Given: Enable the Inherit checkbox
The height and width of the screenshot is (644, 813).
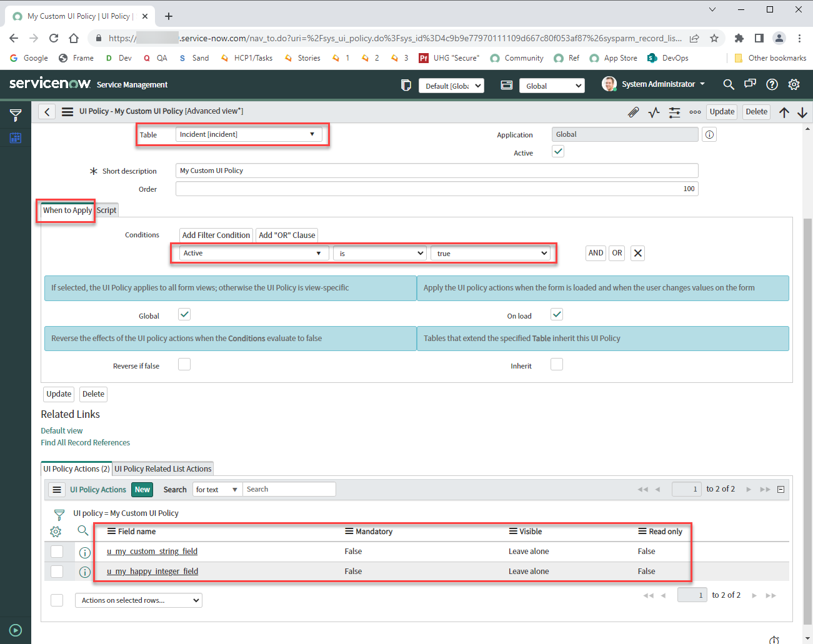Looking at the screenshot, I should (x=557, y=365).
